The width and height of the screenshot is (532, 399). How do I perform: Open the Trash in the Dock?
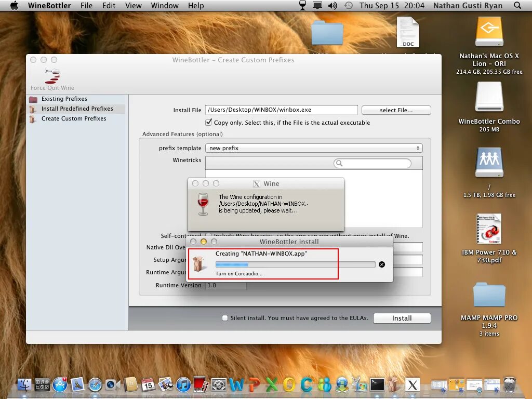509,385
